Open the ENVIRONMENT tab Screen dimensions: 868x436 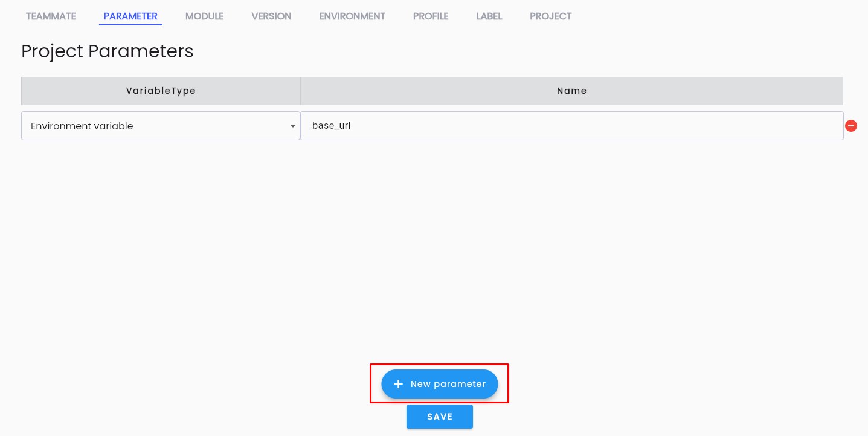352,16
